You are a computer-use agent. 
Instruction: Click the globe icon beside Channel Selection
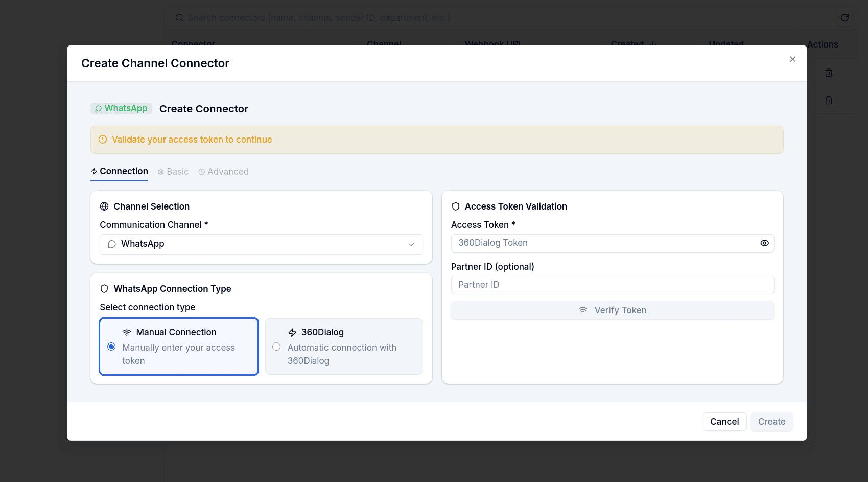[104, 206]
